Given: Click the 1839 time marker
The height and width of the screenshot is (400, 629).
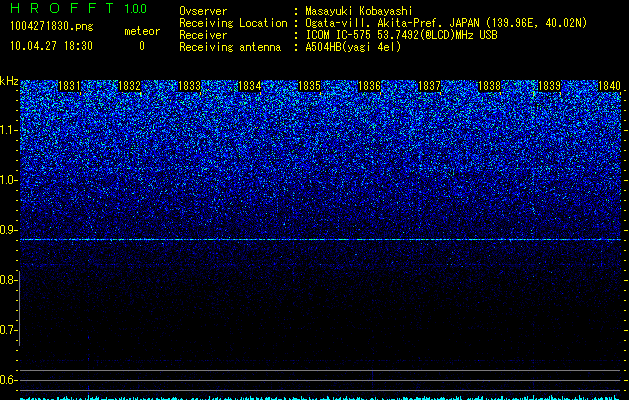Looking at the screenshot, I should click(x=550, y=86).
